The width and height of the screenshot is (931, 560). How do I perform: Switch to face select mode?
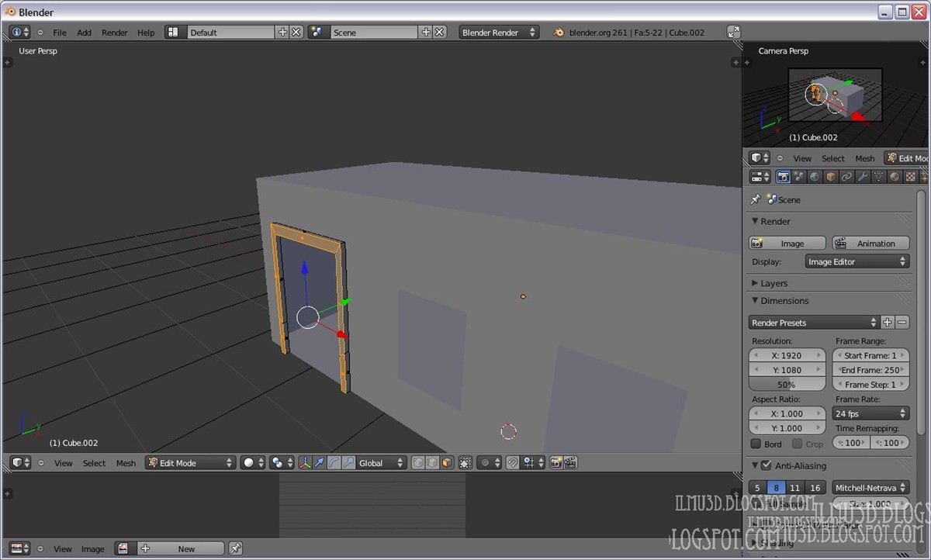pyautogui.click(x=446, y=463)
